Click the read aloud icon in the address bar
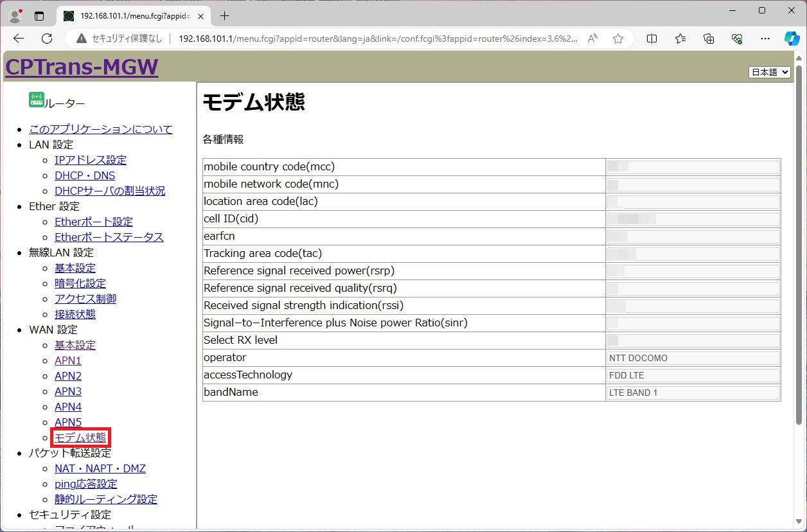The width and height of the screenshot is (807, 532). coord(592,39)
